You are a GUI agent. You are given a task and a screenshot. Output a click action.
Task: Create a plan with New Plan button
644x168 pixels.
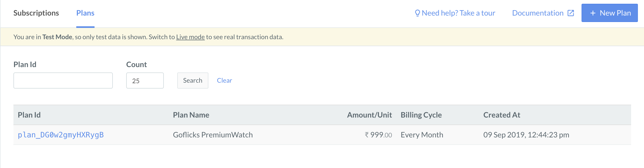[x=610, y=13]
